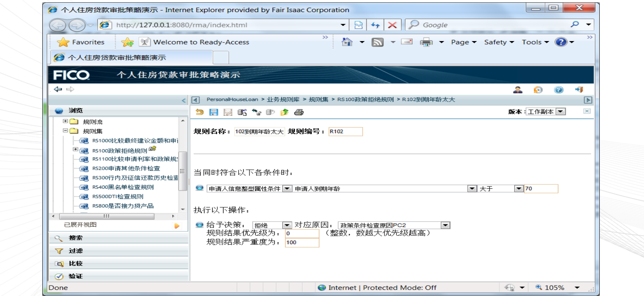Click the RS100政策拒绝规则 breadcrumb link
Image resolution: width=644 pixels, height=296 pixels.
click(x=365, y=100)
